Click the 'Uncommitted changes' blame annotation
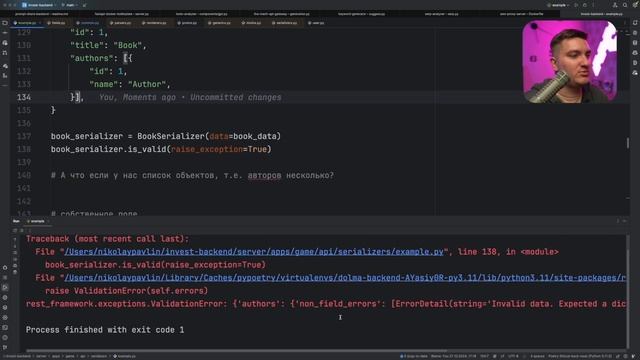The width and height of the screenshot is (640, 360). 236,98
